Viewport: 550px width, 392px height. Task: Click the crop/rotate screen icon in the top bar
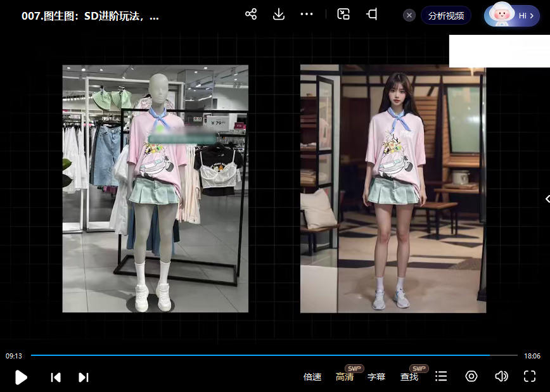[x=372, y=15]
